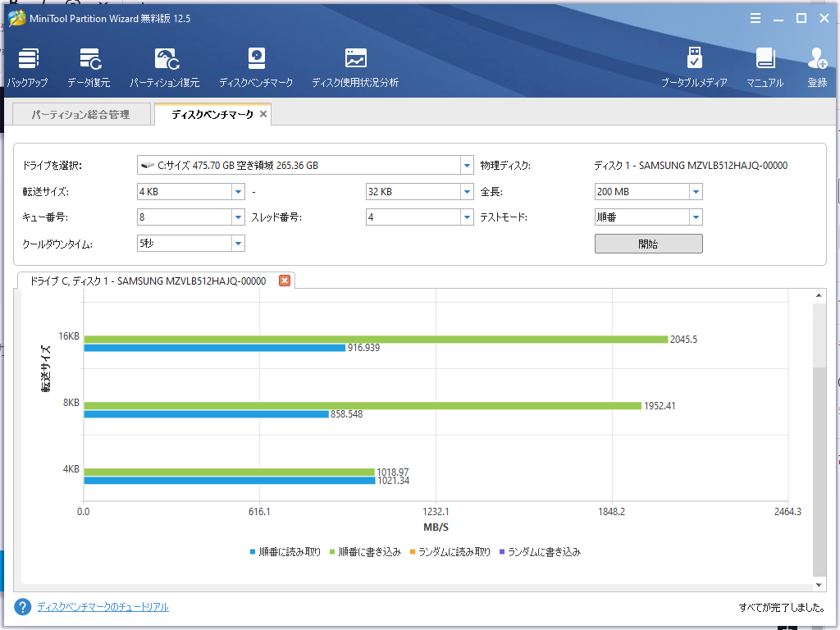The image size is (840, 630).
Task: Click the 16KB green write bar
Action: [x=376, y=339]
